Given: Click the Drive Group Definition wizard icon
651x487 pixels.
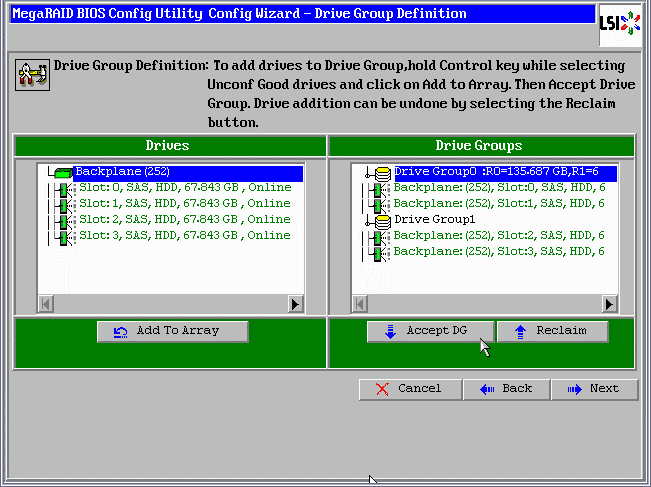Looking at the screenshot, I should pos(32,76).
